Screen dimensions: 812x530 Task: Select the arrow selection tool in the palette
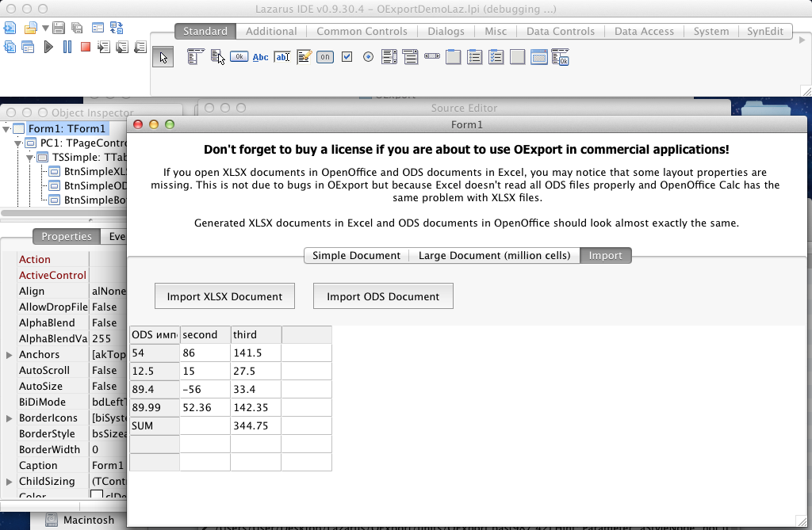click(163, 57)
